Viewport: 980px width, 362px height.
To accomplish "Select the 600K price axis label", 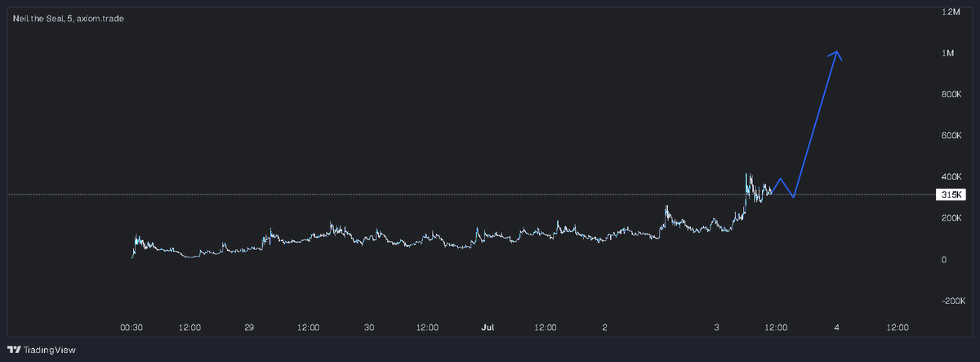I will tap(951, 136).
